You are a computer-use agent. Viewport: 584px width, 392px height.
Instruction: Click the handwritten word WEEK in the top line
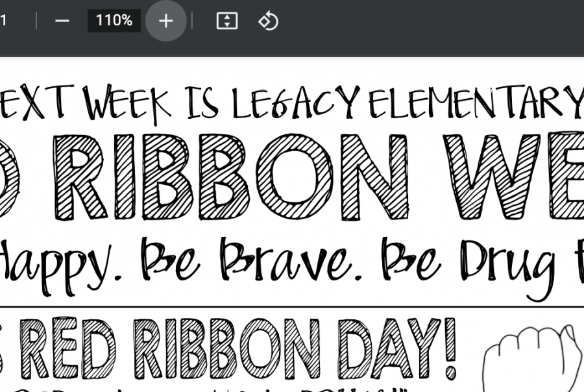[127, 103]
